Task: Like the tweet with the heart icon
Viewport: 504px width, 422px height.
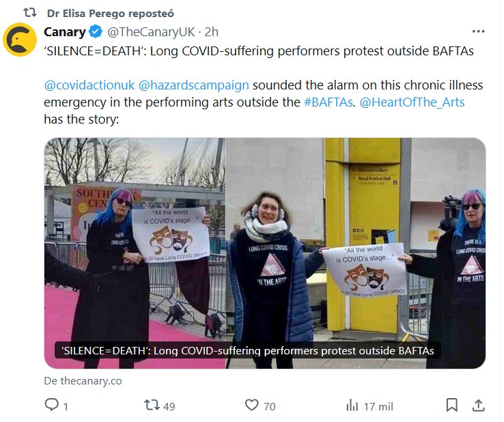Action: (252, 405)
